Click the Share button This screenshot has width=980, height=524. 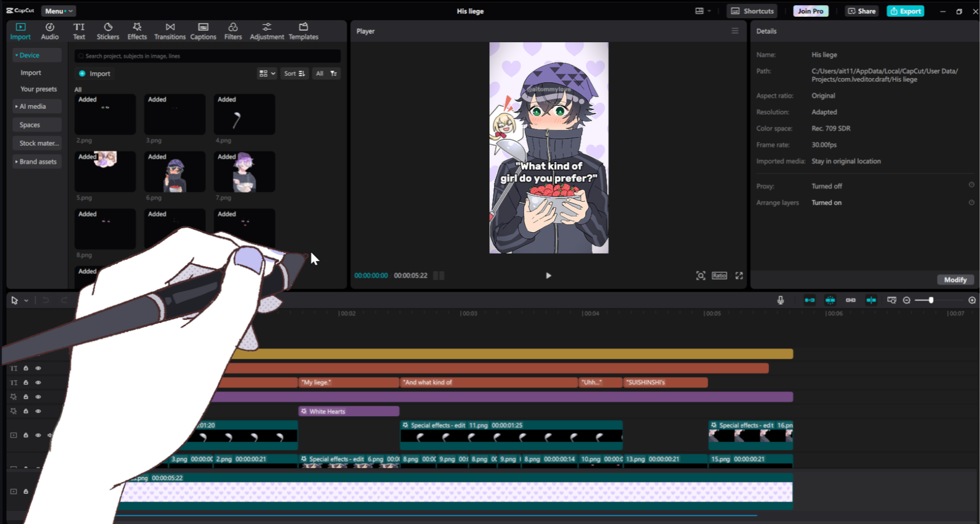point(862,11)
